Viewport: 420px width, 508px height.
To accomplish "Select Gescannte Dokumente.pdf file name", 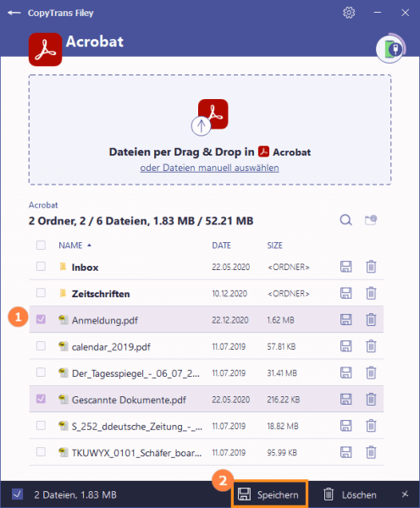I will tap(129, 400).
